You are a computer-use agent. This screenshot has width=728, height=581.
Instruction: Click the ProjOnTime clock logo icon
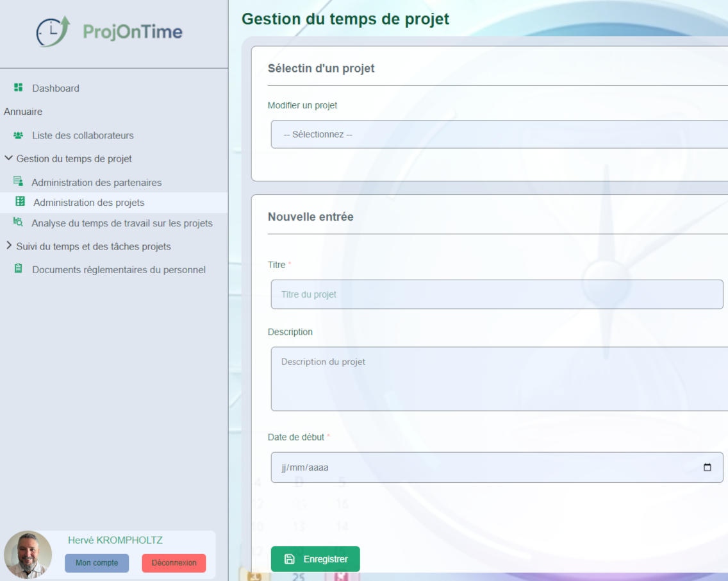53,31
